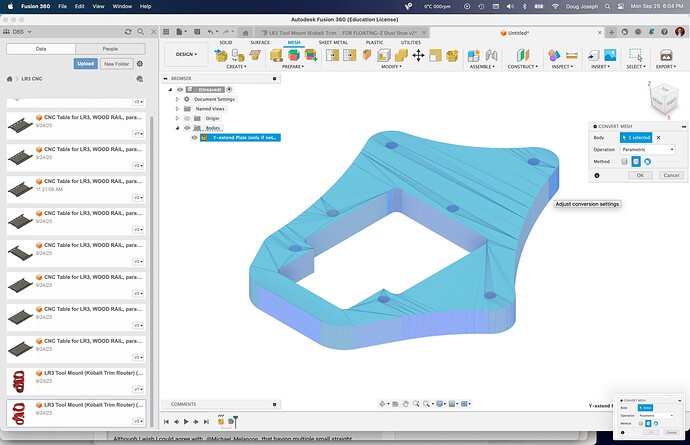Collapse the Bodies tree node
Screen dimensions: 690x445
point(177,128)
